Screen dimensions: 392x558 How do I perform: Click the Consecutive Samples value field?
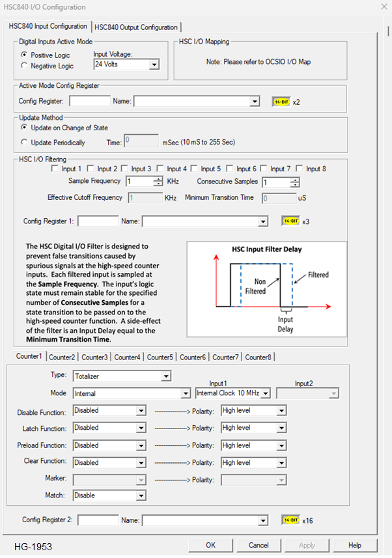(x=276, y=182)
